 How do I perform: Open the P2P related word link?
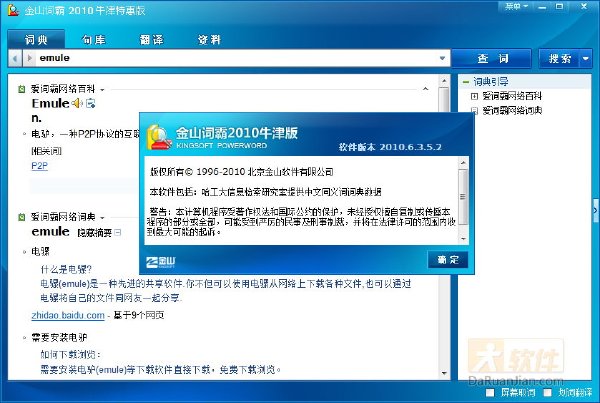[39, 166]
